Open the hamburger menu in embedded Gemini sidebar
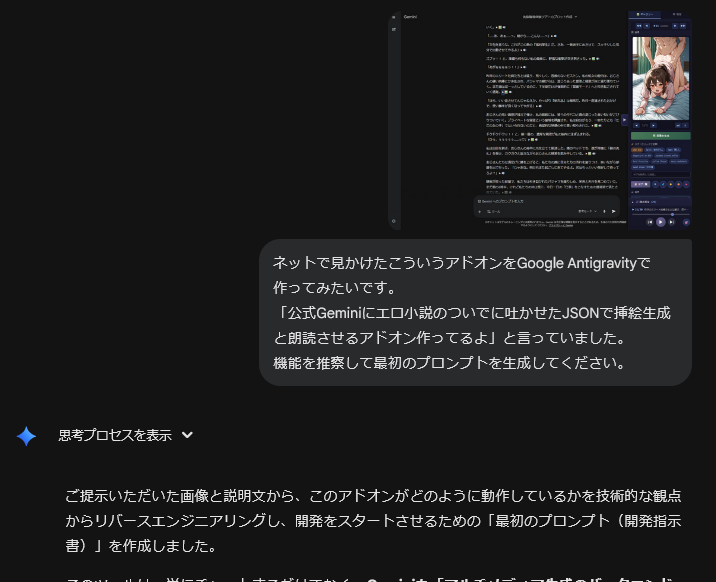Image resolution: width=716 pixels, height=582 pixels. click(394, 17)
